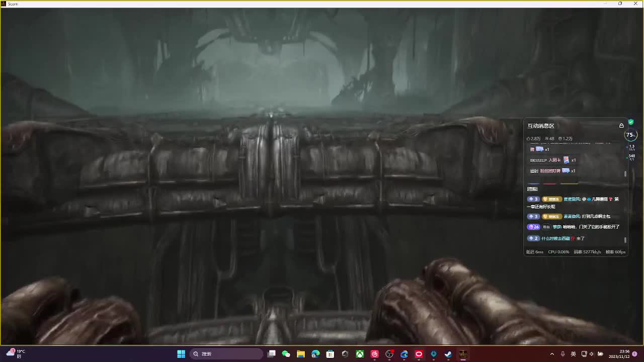
Task: Show hidden system tray icons
Action: tap(552, 354)
